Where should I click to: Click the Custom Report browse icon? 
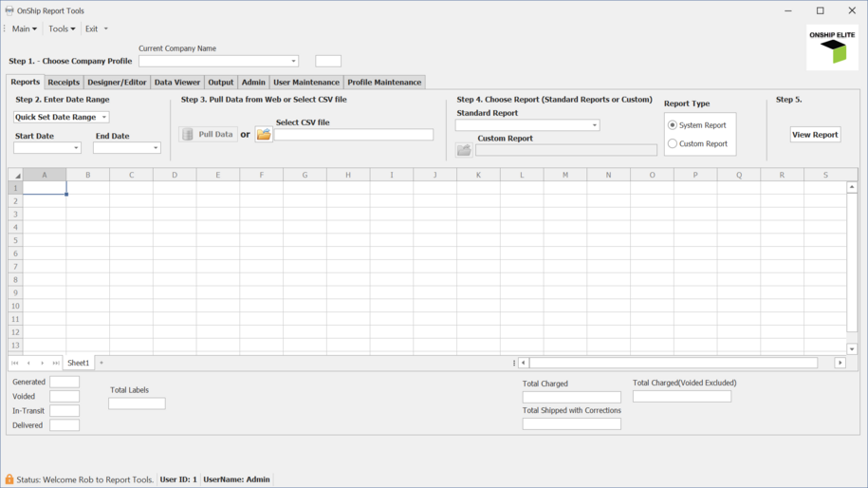click(464, 150)
